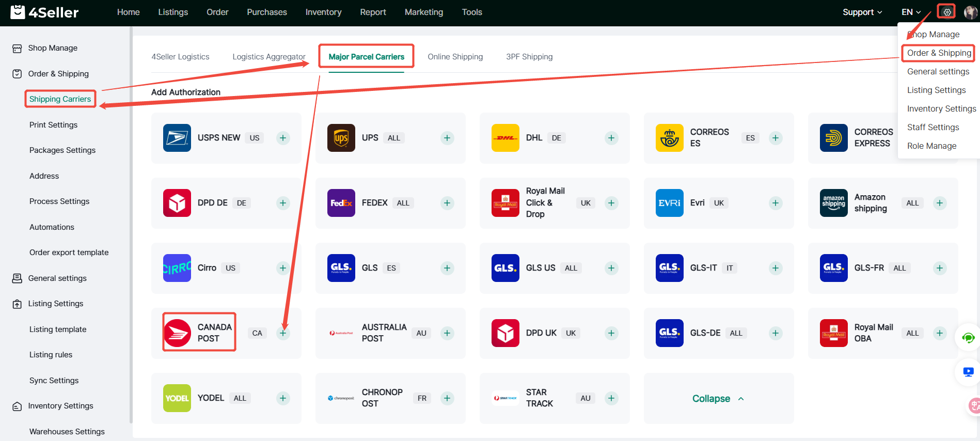Open Listings in top navigation
Viewport: 980px width, 441px height.
coord(173,12)
